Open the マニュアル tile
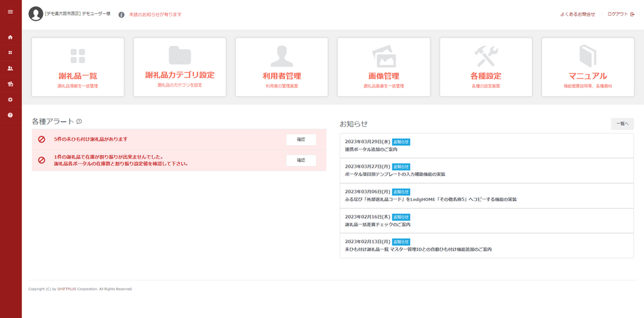This screenshot has width=644, height=318. click(587, 67)
